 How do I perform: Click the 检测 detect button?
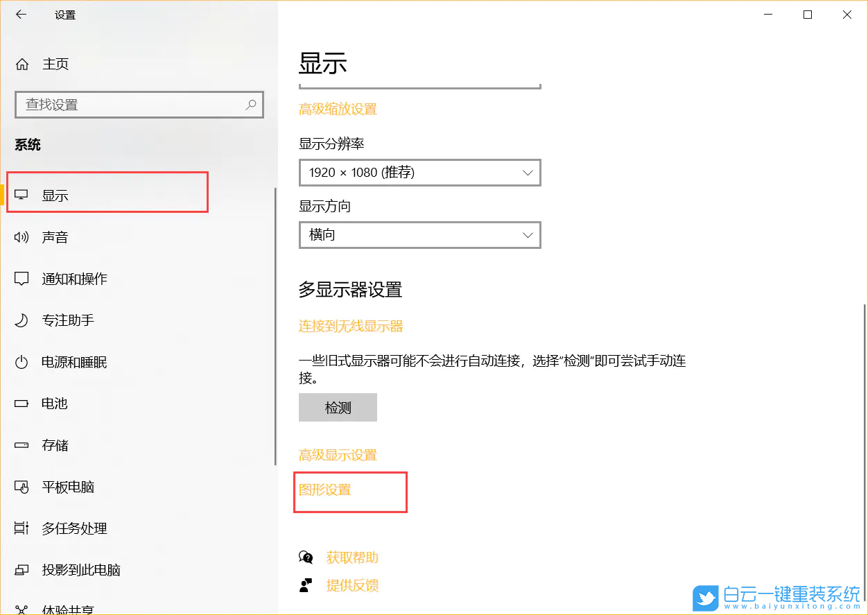point(338,407)
